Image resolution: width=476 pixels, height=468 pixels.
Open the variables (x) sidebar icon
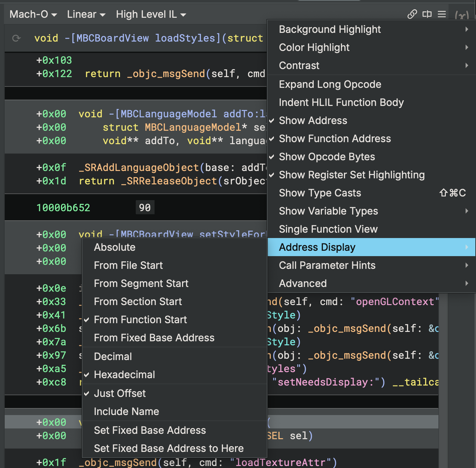[462, 15]
